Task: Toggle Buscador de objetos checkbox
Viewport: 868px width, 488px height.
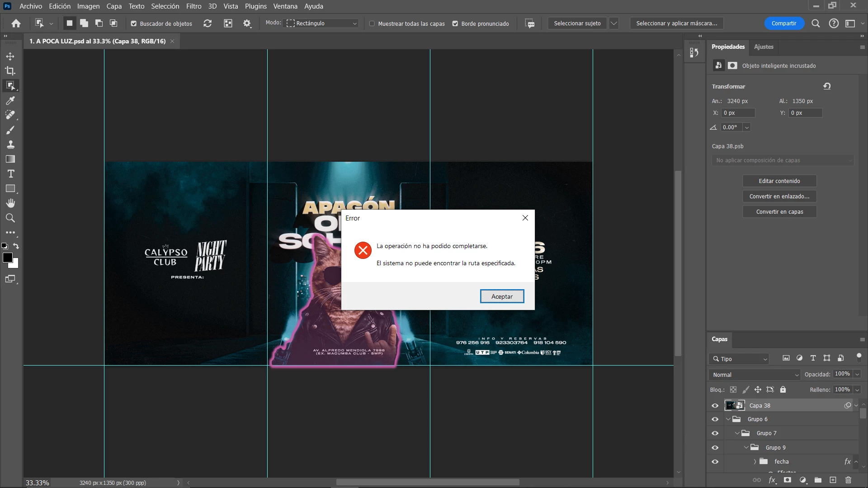Action: [134, 23]
